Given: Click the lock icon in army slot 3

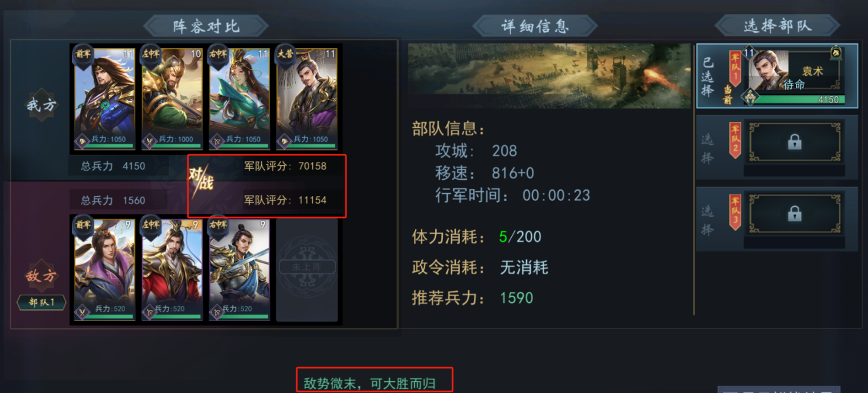Looking at the screenshot, I should (794, 213).
